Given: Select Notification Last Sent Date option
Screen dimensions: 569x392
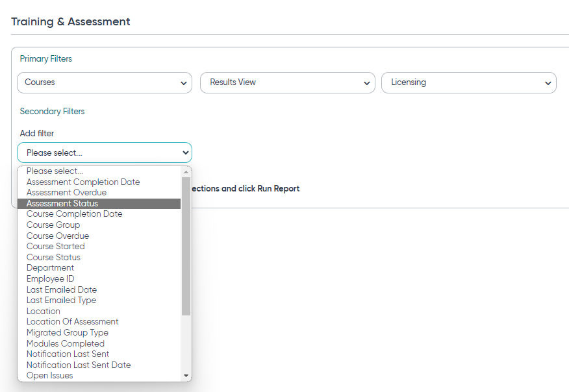Looking at the screenshot, I should (x=99, y=365).
